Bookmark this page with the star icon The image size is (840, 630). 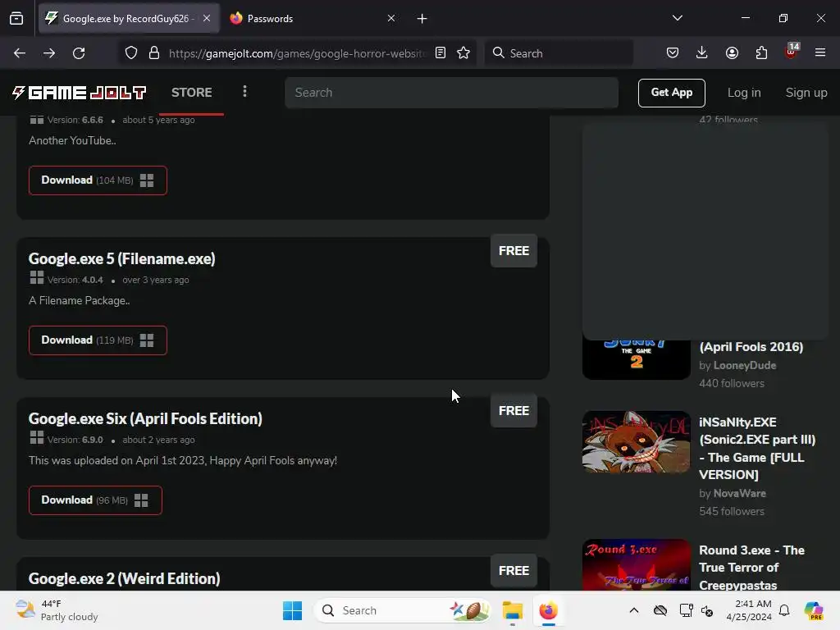point(463,53)
